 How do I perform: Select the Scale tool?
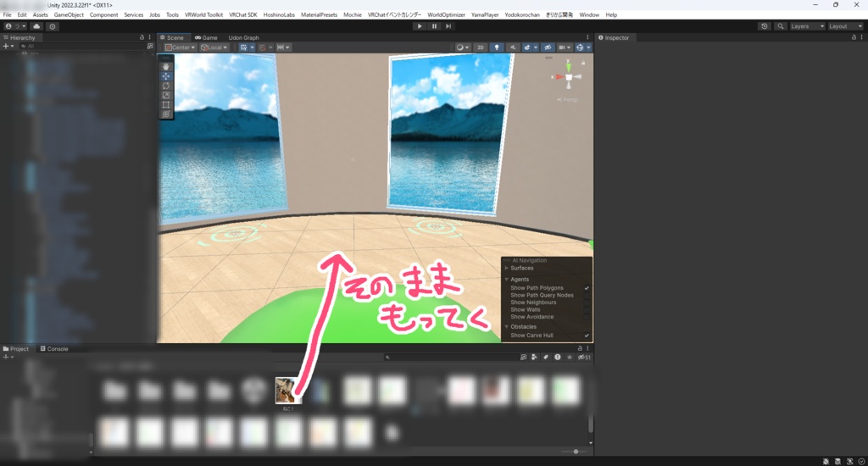click(165, 95)
